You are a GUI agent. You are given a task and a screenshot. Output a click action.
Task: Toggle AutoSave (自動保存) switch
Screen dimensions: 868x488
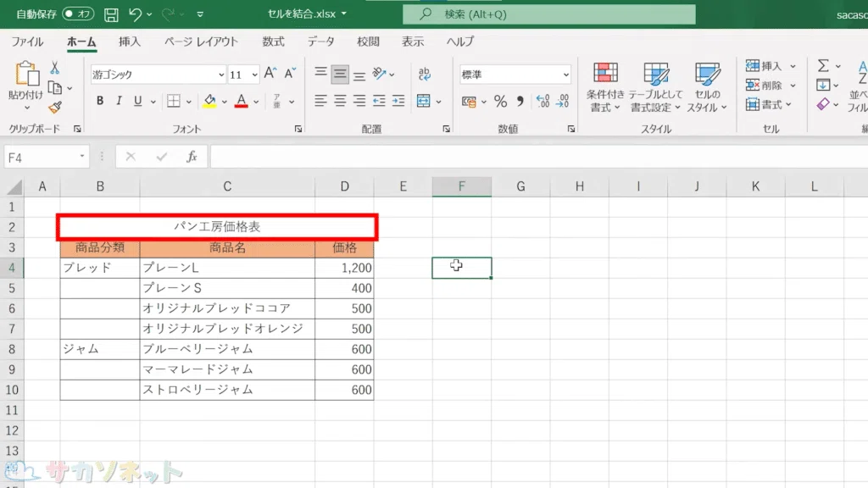click(77, 14)
